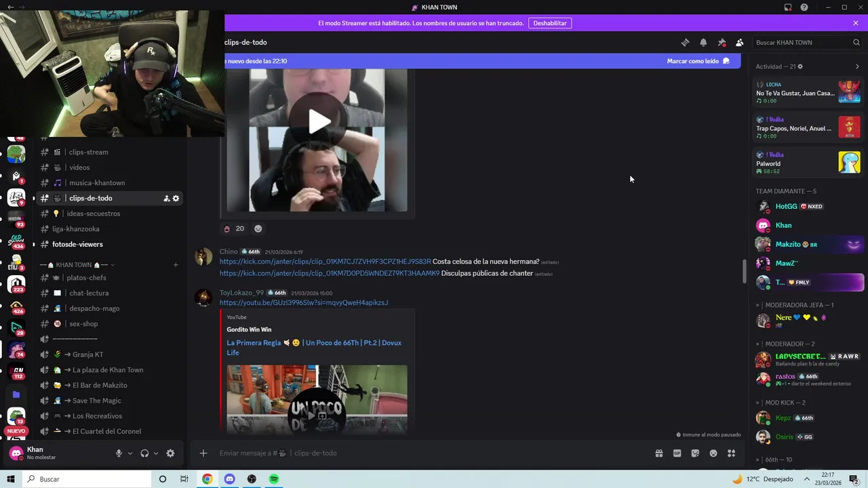
Task: Open headphones output options arrow
Action: pyautogui.click(x=156, y=453)
